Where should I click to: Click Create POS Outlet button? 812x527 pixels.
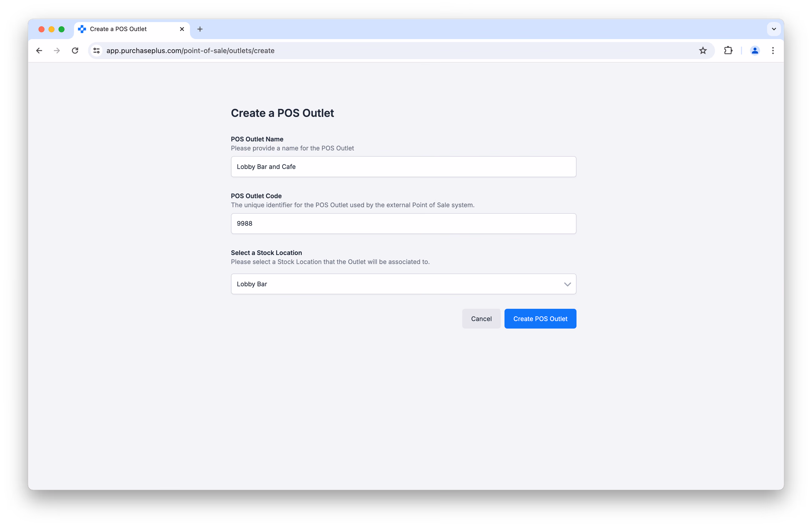pos(540,319)
